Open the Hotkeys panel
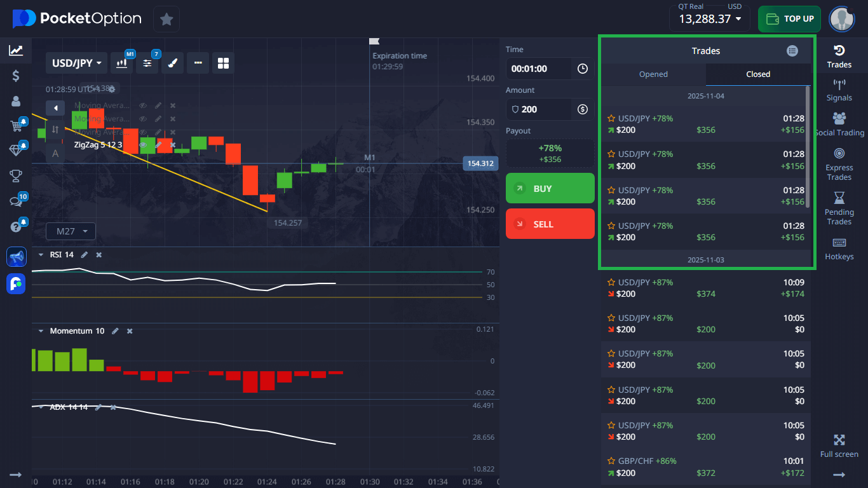Viewport: 868px width, 488px height. tap(839, 248)
